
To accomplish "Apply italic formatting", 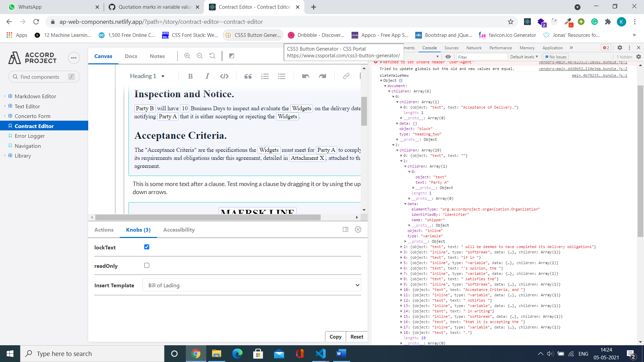I will (x=207, y=76).
